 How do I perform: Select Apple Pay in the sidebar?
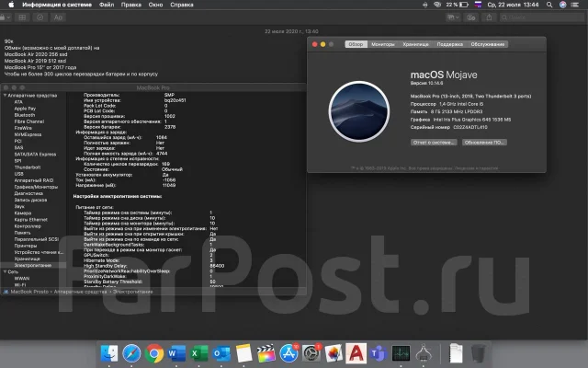25,109
